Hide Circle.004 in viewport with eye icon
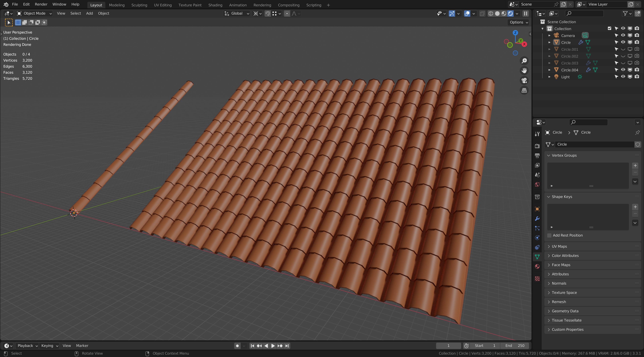Image resolution: width=644 pixels, height=357 pixels. [623, 70]
